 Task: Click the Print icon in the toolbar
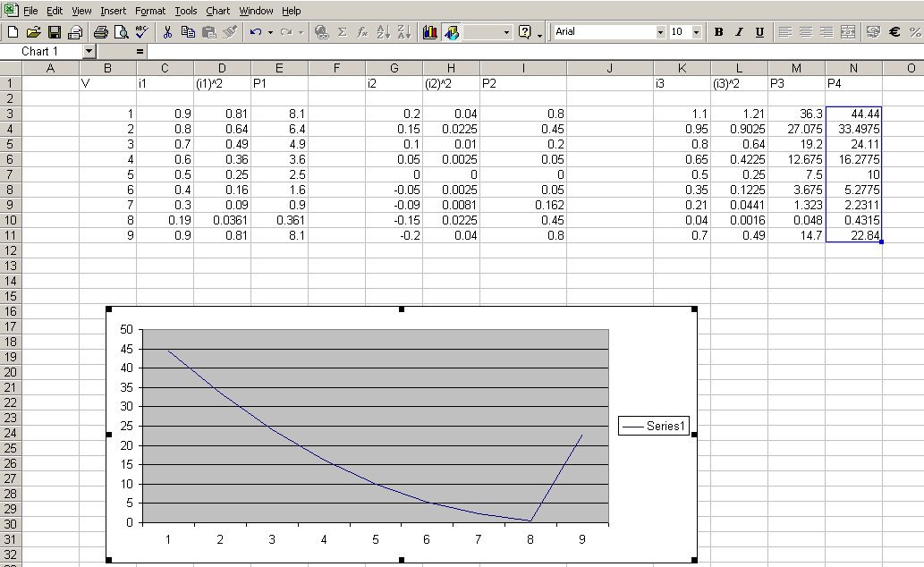pos(101,32)
